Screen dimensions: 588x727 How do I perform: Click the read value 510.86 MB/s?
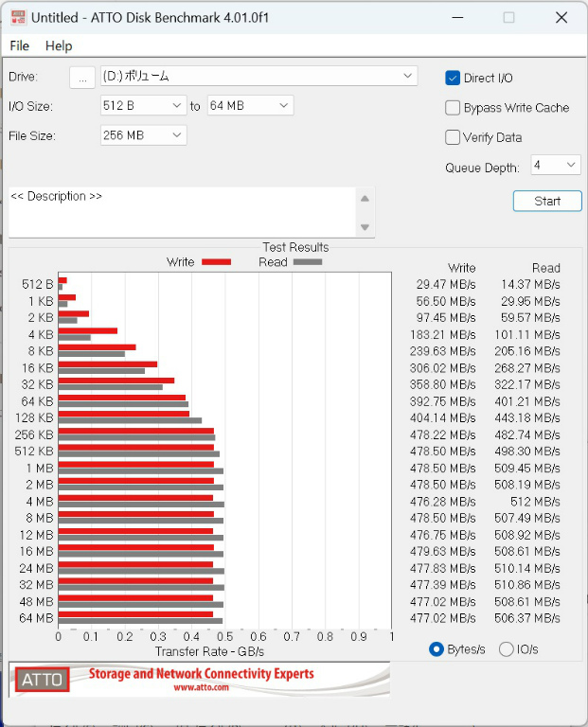tap(527, 585)
